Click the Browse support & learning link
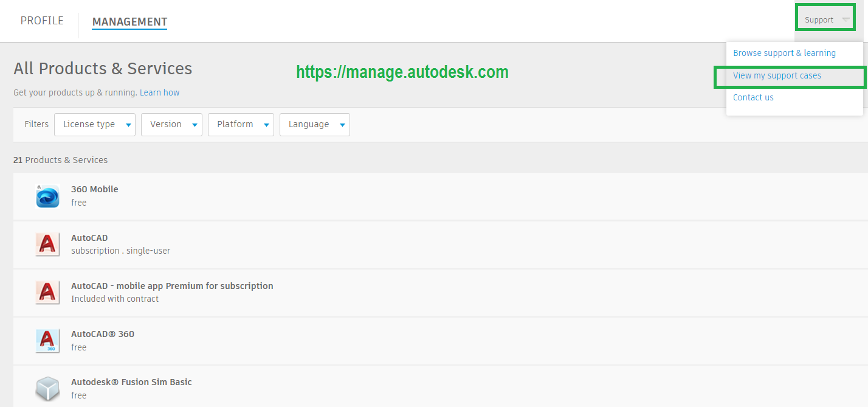This screenshot has height=407, width=868. click(784, 53)
